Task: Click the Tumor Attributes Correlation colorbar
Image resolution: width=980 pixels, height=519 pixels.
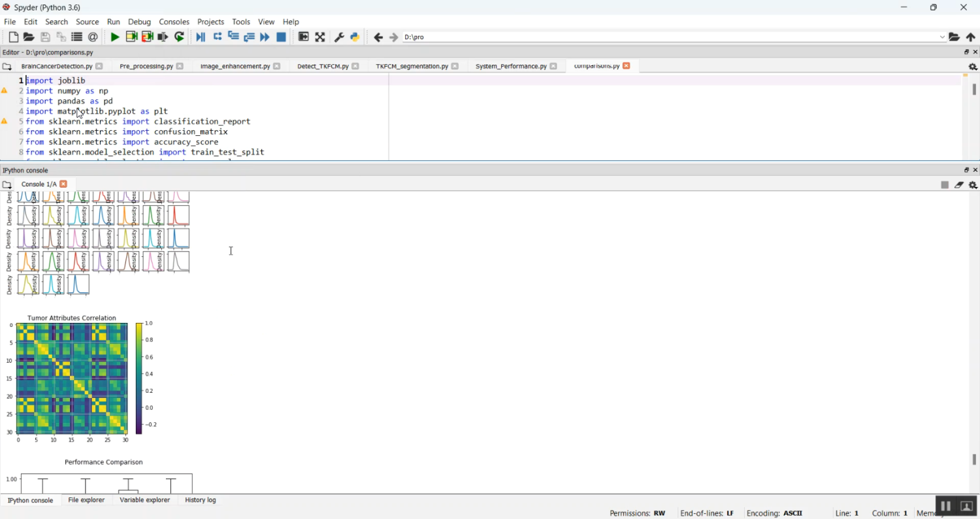Action: point(139,378)
